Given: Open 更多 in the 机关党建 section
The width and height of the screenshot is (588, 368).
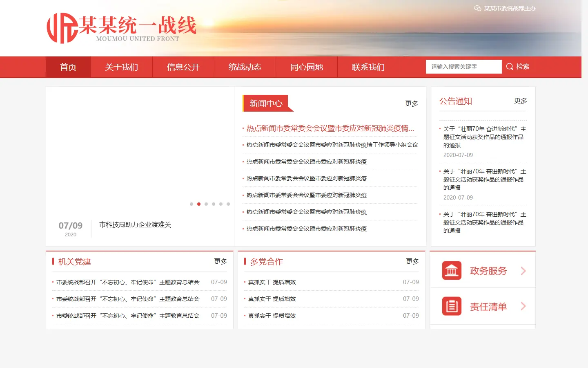Looking at the screenshot, I should click(x=220, y=262).
